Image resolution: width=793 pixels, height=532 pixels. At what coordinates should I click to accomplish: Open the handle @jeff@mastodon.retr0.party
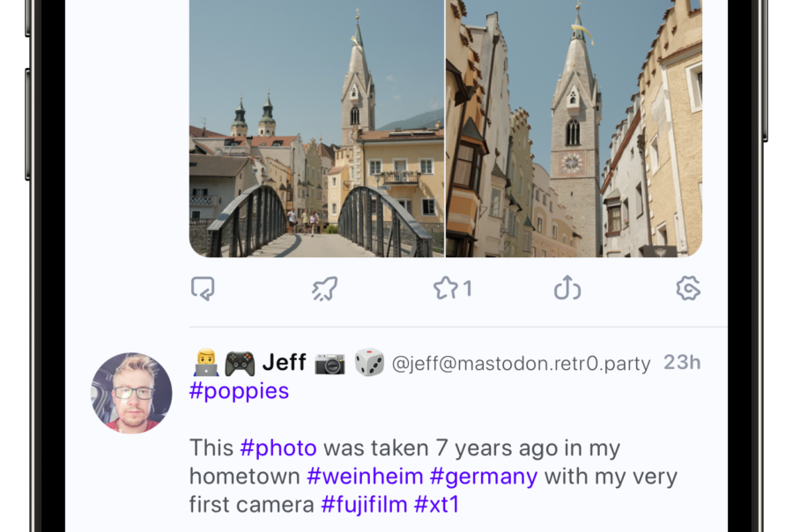[x=521, y=364]
